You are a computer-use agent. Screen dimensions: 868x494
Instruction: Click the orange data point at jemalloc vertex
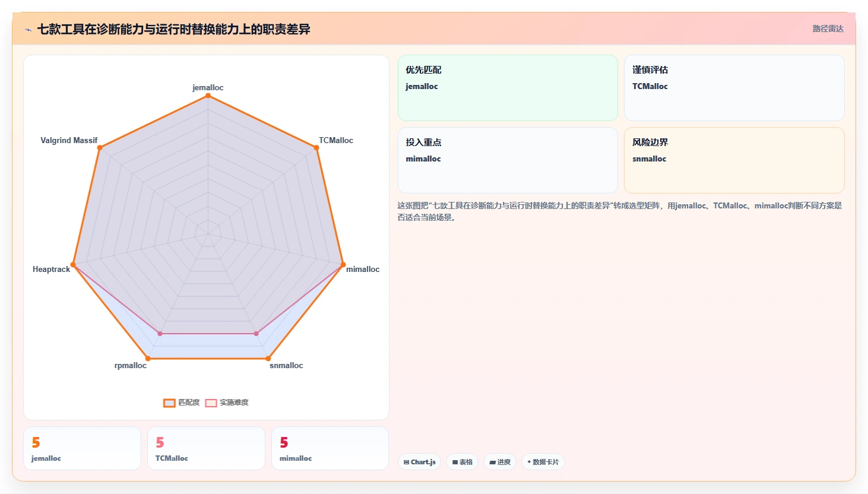pos(208,96)
